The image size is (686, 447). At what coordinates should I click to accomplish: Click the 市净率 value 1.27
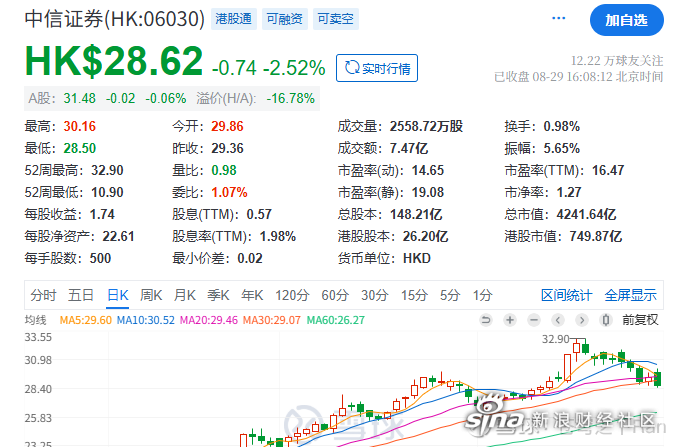pyautogui.click(x=569, y=192)
